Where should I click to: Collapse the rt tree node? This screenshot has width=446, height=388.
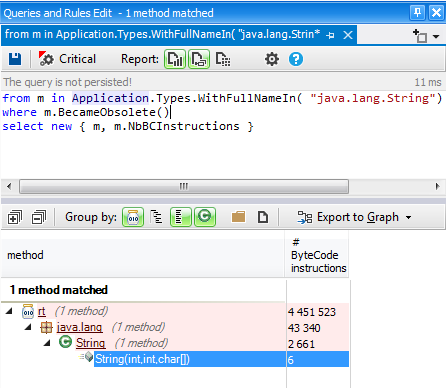[9, 311]
